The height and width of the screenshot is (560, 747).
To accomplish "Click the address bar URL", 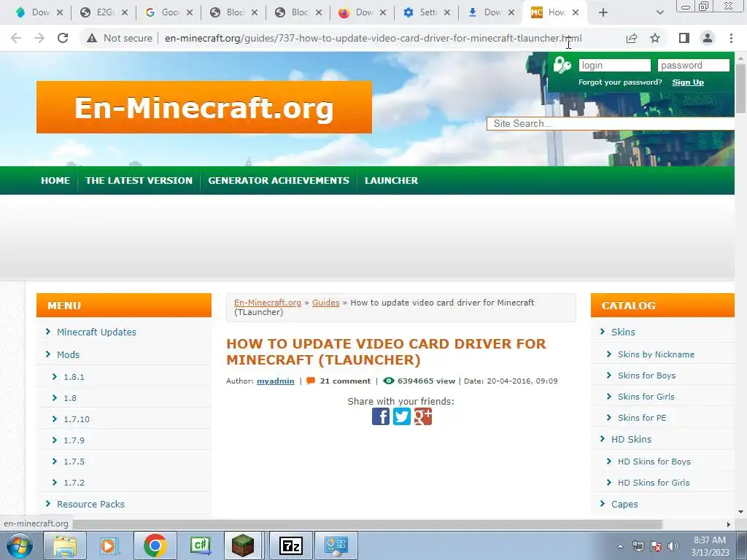I will pos(373,38).
